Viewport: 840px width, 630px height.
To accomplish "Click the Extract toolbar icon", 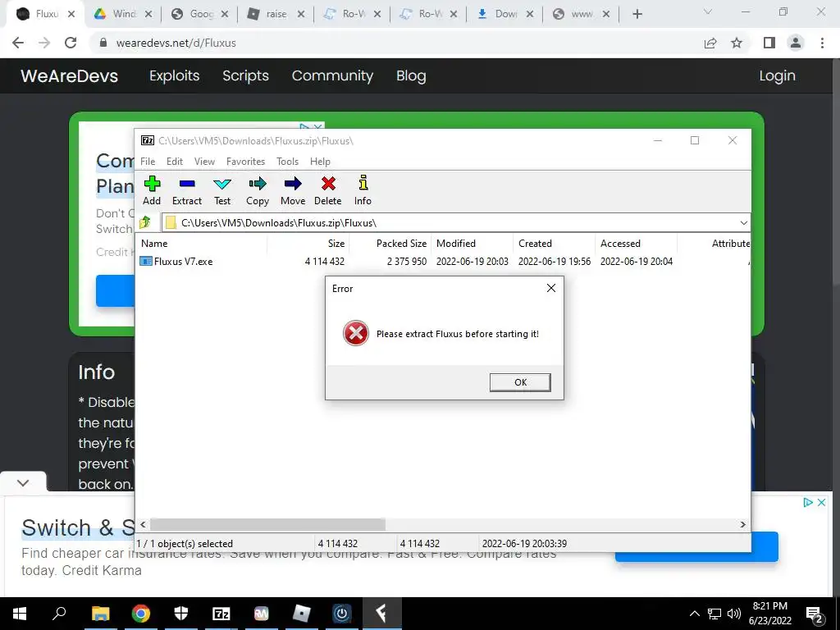I will [x=186, y=190].
